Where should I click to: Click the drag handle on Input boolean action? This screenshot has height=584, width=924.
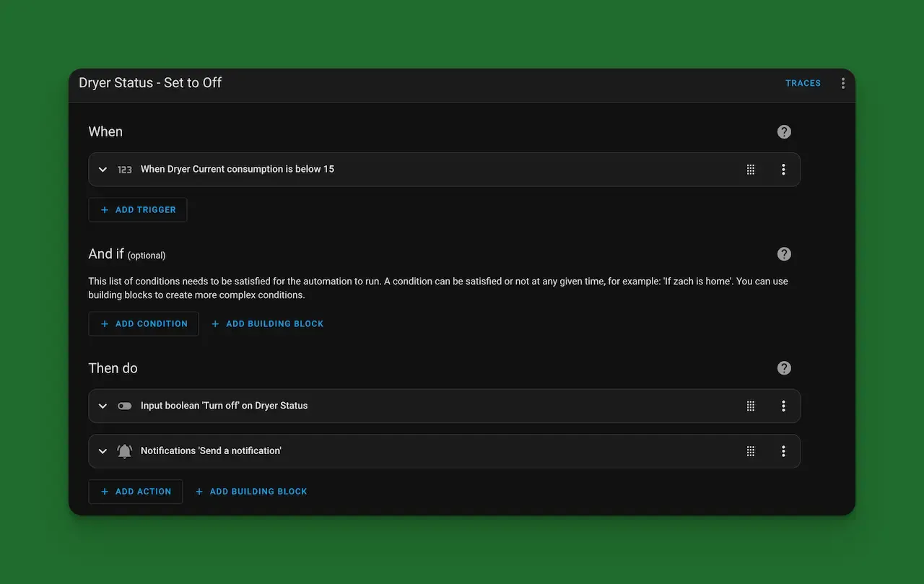tap(750, 406)
